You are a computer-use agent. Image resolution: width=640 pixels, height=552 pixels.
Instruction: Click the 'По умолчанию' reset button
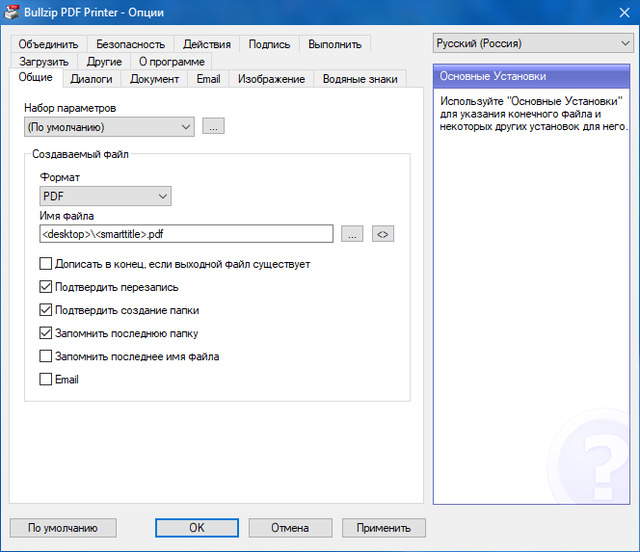62,527
